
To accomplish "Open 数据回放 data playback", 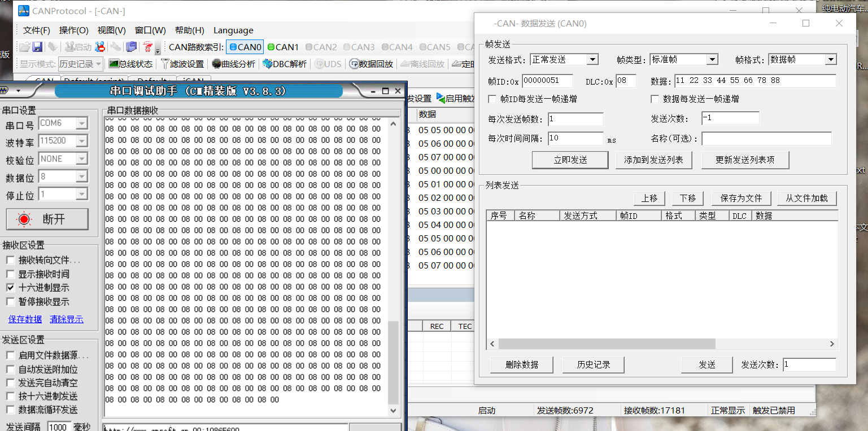I will pos(371,64).
